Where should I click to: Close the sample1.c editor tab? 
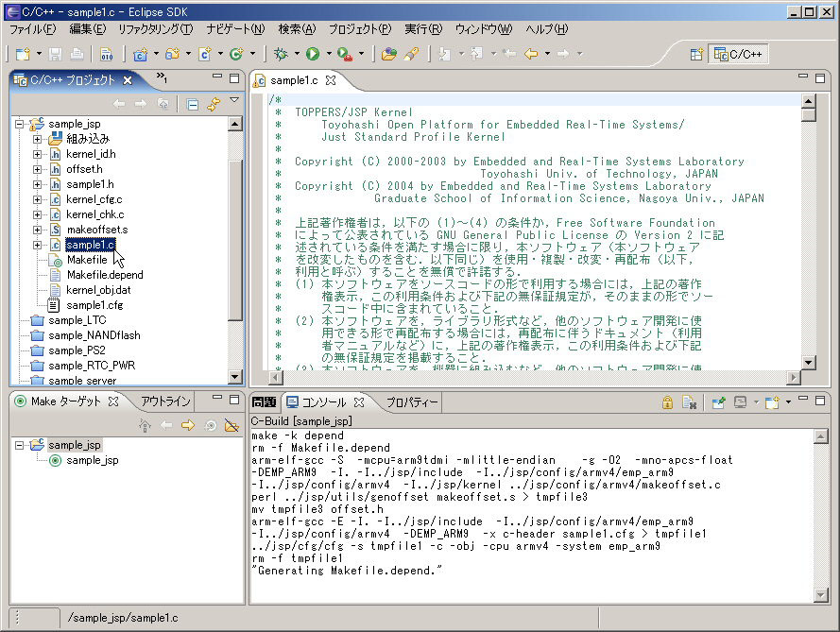[x=331, y=80]
